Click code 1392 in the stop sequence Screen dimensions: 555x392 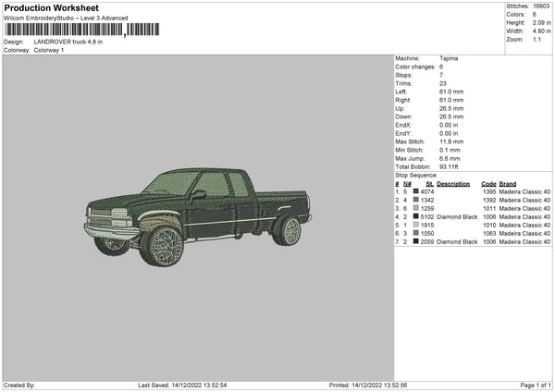489,201
